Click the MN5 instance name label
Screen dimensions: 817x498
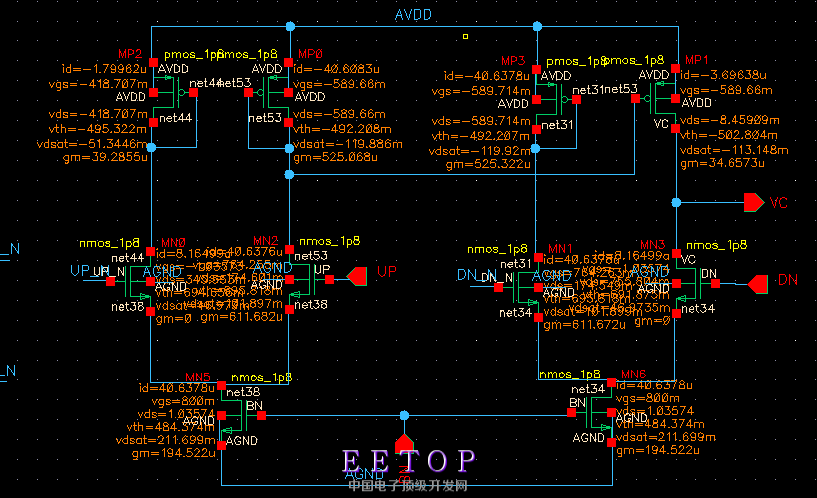(198, 377)
